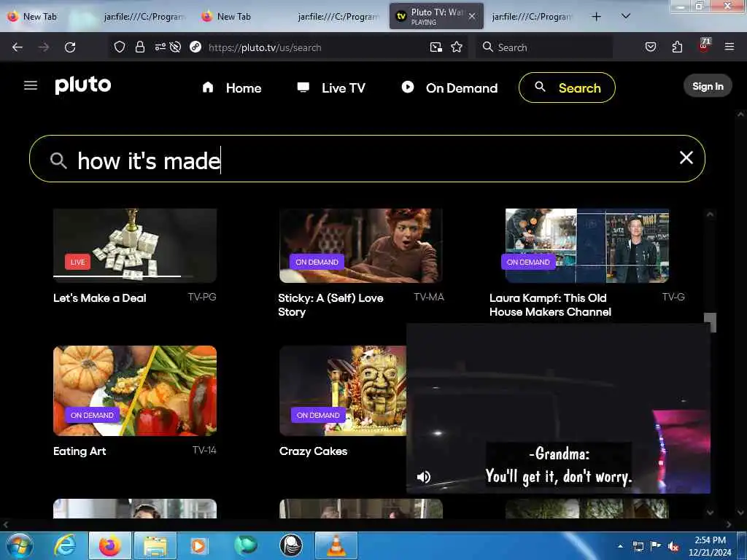Open the tracking protection shield icon
This screenshot has height=560, width=747.
pos(120,47)
